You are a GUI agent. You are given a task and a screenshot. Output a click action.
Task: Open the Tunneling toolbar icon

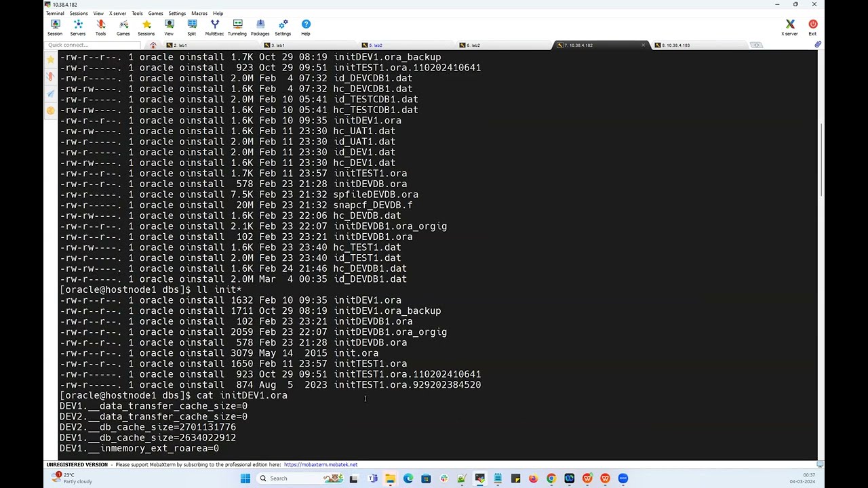pyautogui.click(x=237, y=27)
